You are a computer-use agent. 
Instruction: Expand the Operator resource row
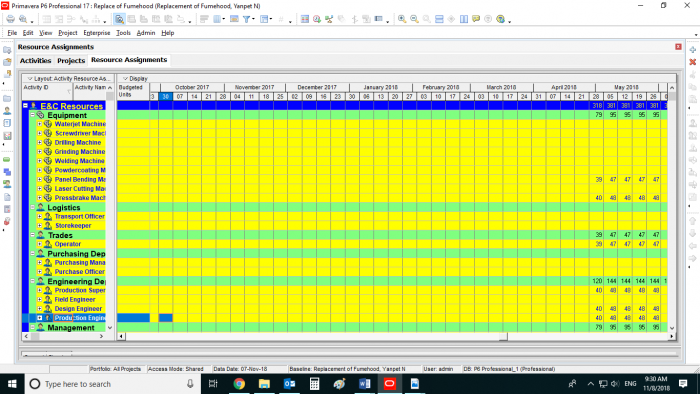[x=40, y=244]
